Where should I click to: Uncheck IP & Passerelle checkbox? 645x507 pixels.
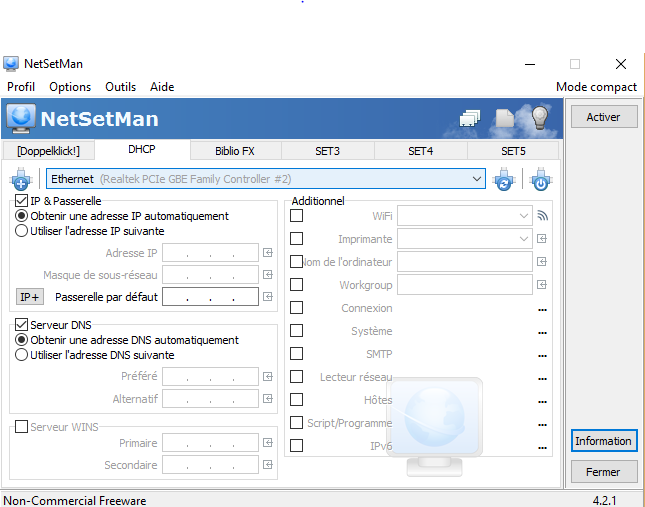(21, 201)
